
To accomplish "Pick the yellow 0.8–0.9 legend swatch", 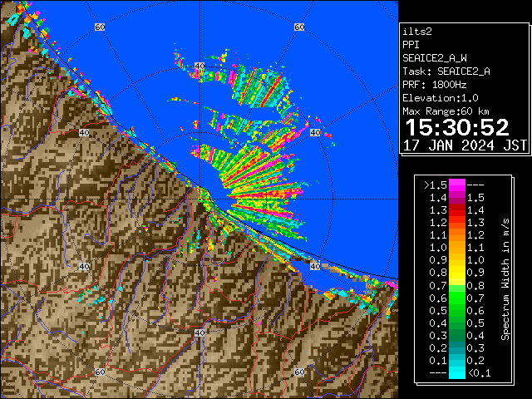I will tap(456, 273).
